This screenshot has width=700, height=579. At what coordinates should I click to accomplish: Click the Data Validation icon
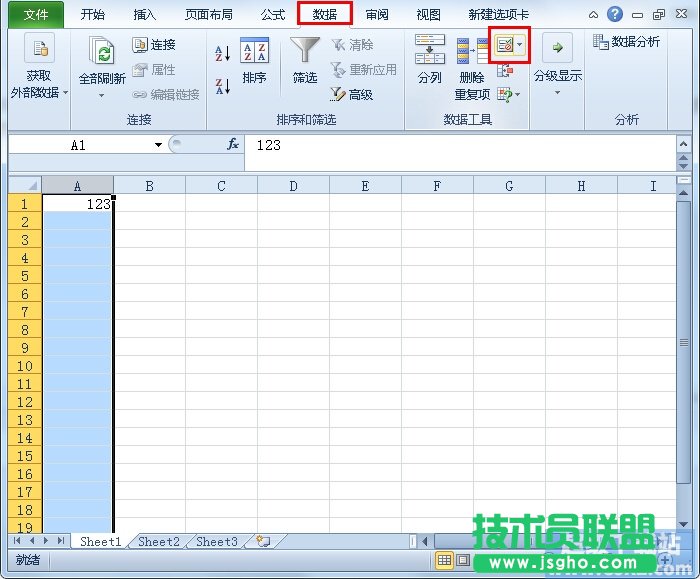(x=504, y=45)
